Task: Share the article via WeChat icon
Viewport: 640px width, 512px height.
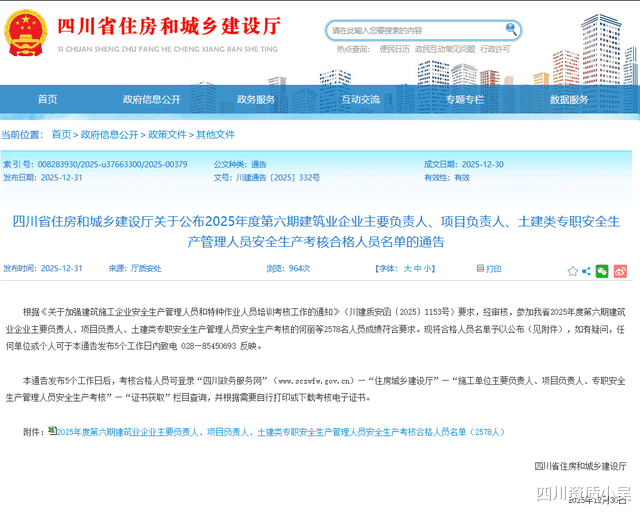Action: 602,271
